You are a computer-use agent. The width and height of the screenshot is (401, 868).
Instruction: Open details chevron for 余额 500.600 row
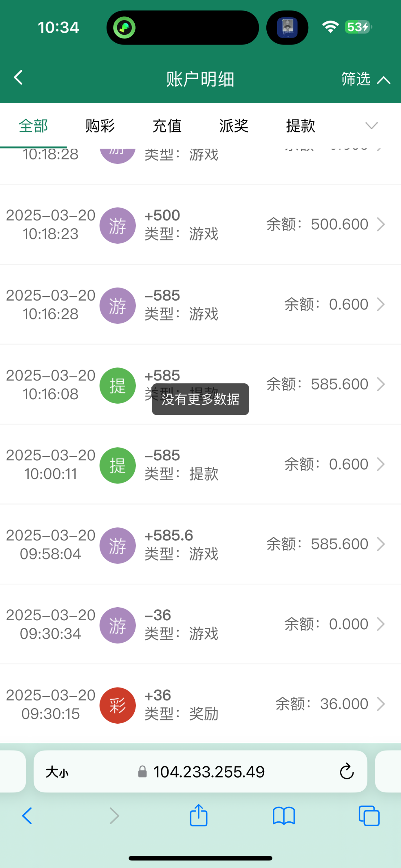tap(381, 224)
